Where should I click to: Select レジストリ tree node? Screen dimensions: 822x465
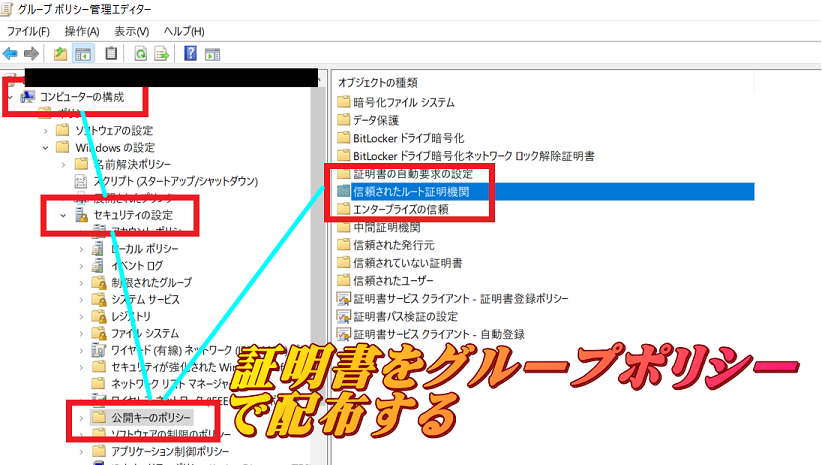tap(130, 316)
